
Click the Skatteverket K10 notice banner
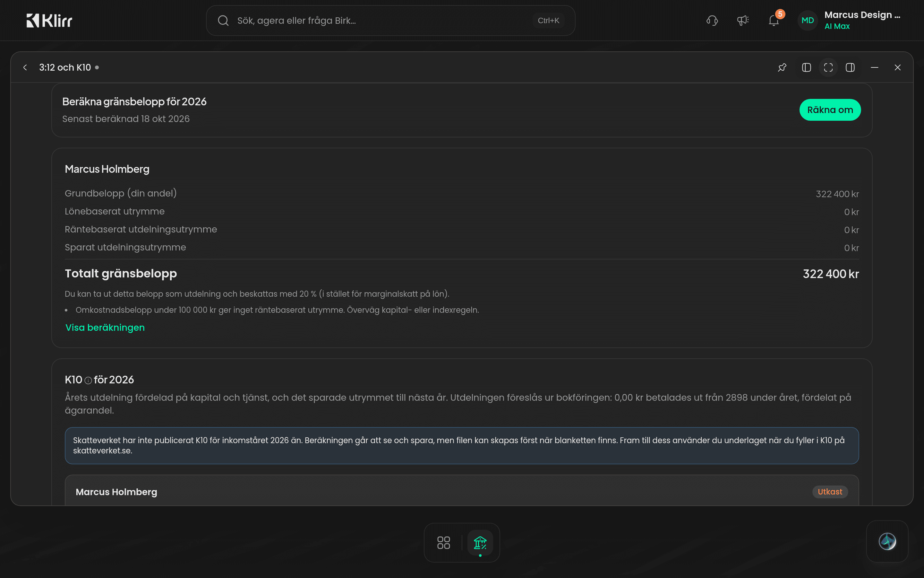462,446
